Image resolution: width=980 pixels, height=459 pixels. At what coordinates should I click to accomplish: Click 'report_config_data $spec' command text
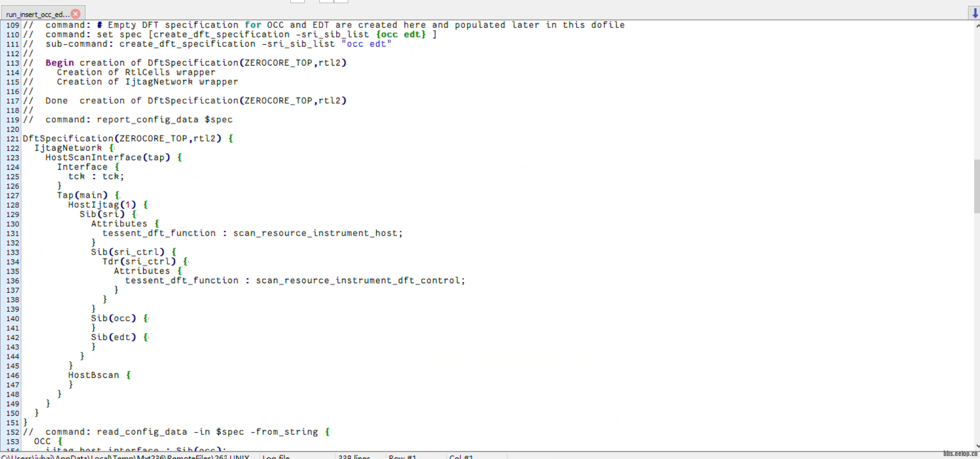(x=165, y=120)
